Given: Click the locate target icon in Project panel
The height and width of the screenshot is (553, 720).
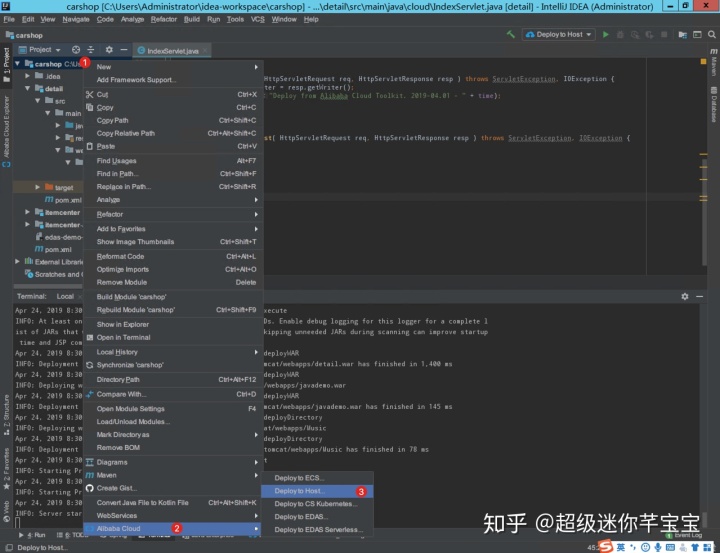Looking at the screenshot, I should pos(76,50).
